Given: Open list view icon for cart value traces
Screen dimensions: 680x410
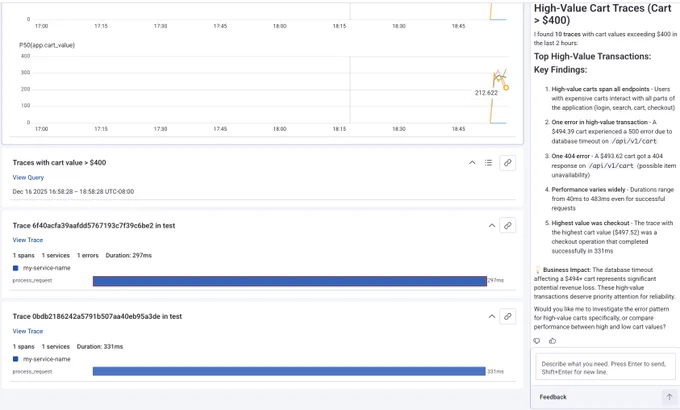Looking at the screenshot, I should 488,163.
